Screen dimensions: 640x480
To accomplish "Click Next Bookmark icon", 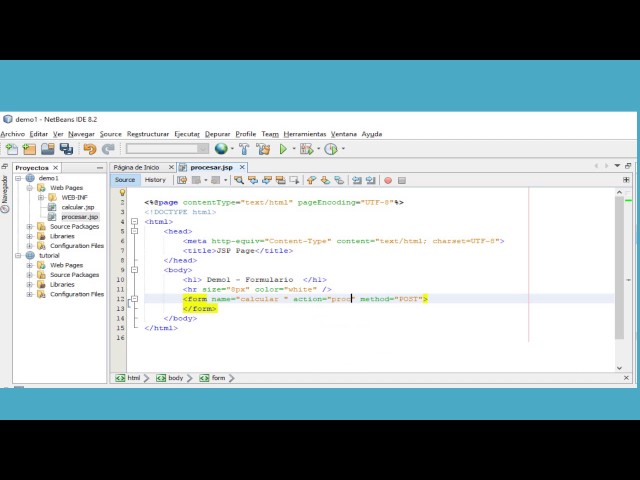I will [325, 180].
